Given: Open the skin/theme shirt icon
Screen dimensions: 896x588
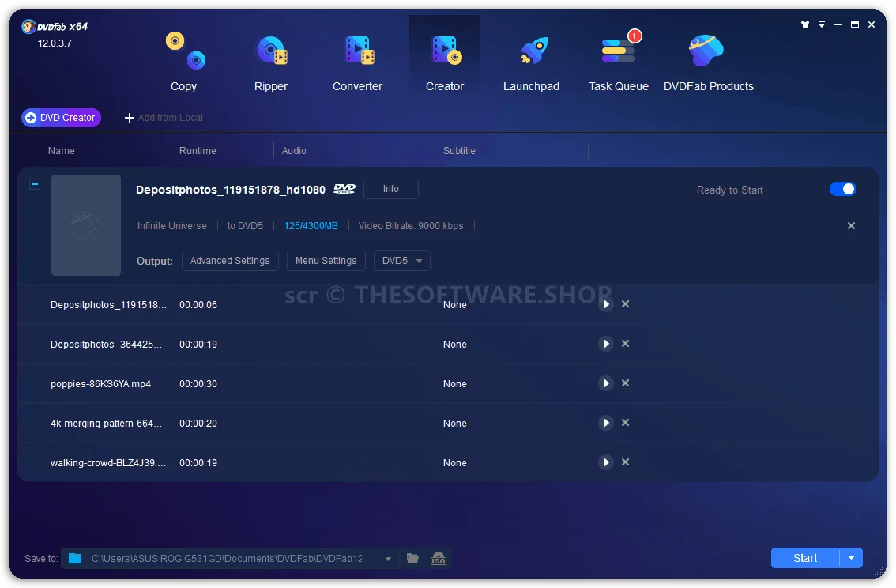Looking at the screenshot, I should point(804,24).
